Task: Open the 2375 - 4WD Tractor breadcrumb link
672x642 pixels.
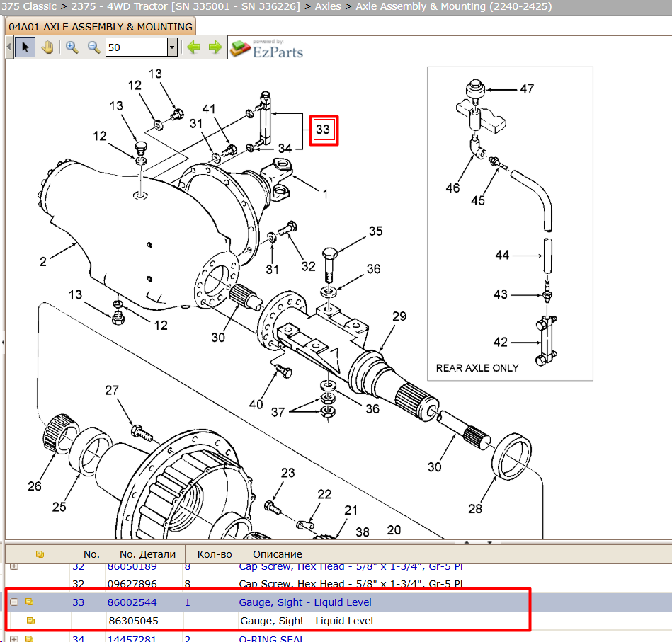Action: tap(185, 6)
